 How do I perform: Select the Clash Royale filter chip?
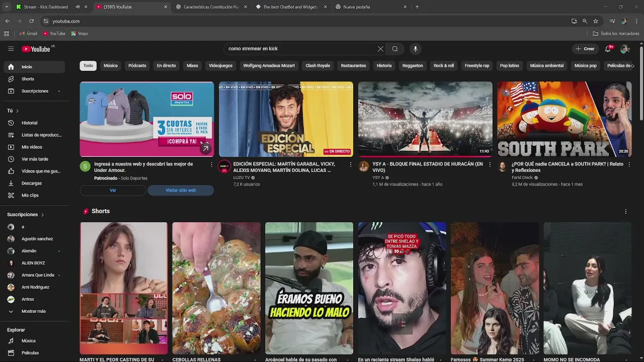point(318,66)
